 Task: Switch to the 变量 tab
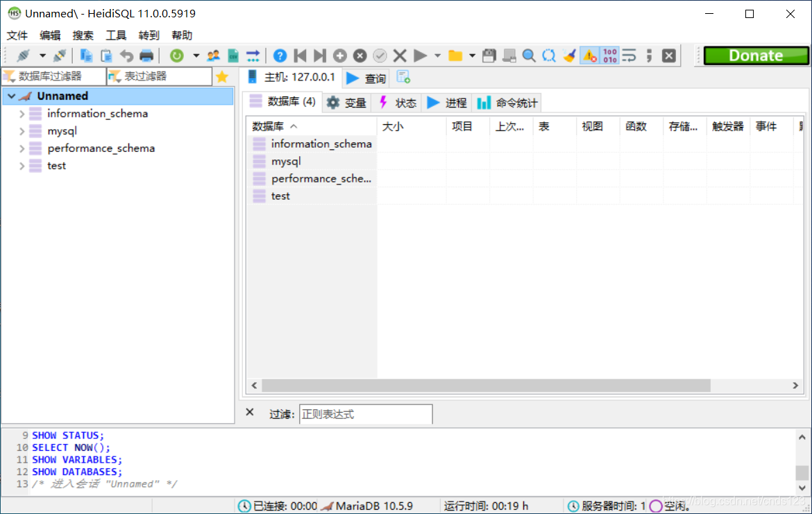347,103
